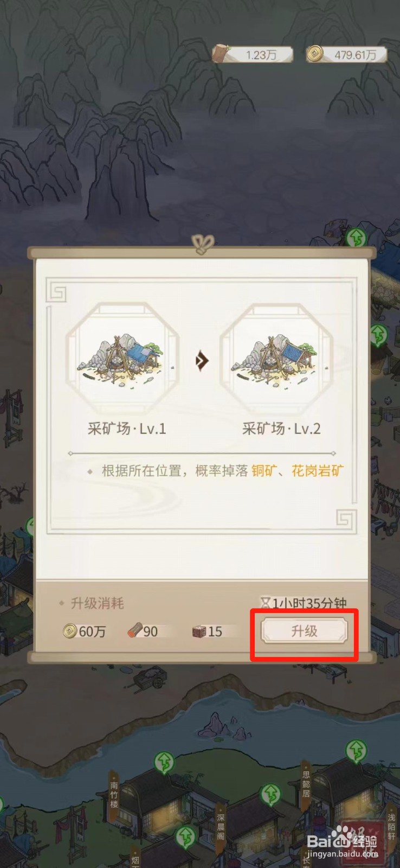
Task: Tap the wood resource counter 1.23万
Action: pos(253,55)
